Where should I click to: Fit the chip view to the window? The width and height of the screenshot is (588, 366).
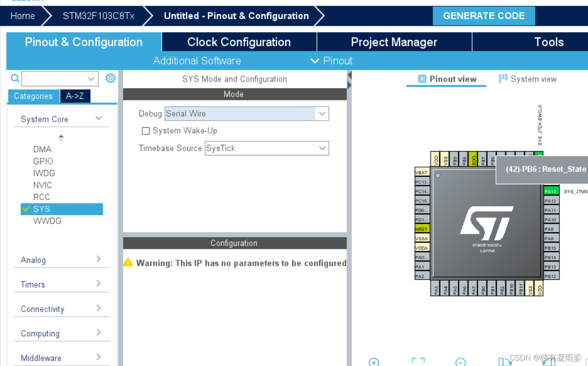[x=418, y=362]
